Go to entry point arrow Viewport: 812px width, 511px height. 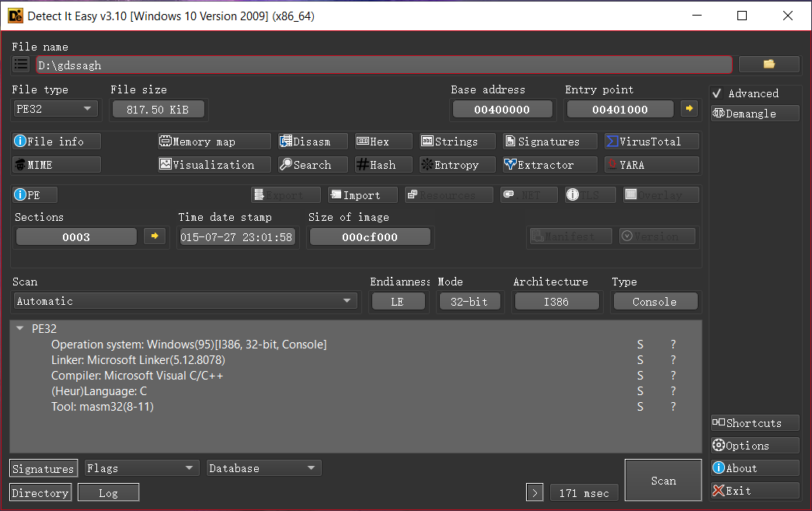point(688,109)
